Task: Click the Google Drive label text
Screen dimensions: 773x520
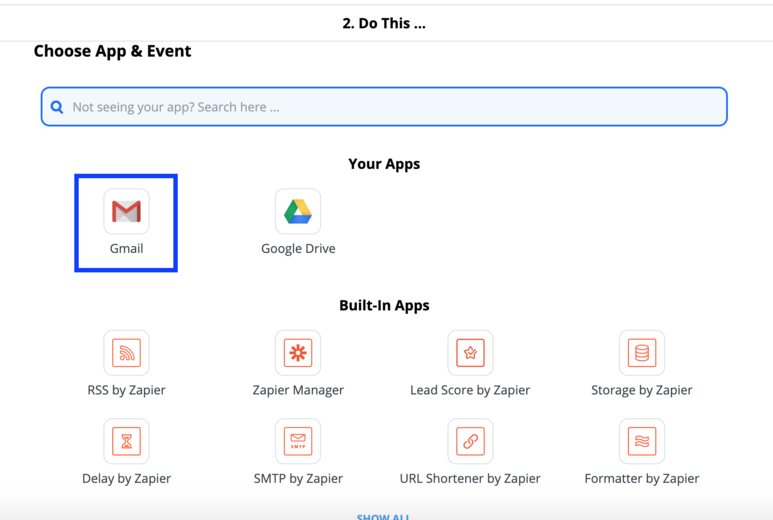Action: pyautogui.click(x=298, y=248)
